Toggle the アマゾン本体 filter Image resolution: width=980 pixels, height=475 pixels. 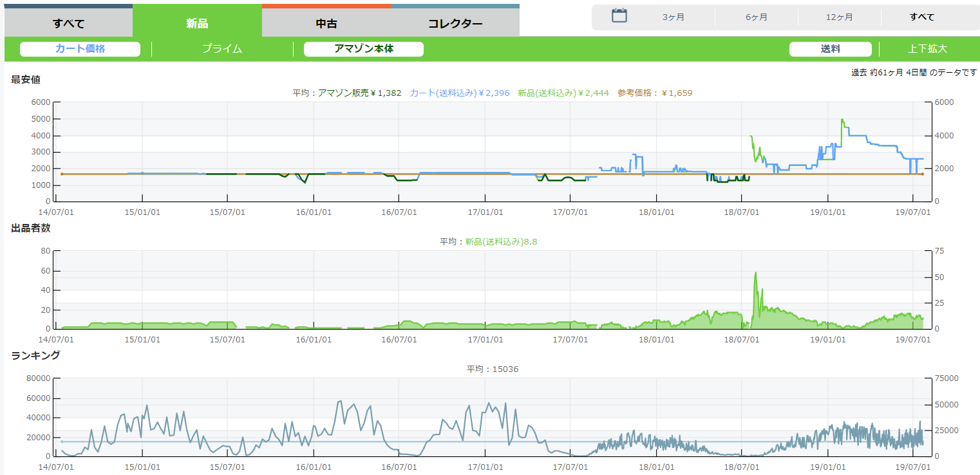[x=363, y=49]
